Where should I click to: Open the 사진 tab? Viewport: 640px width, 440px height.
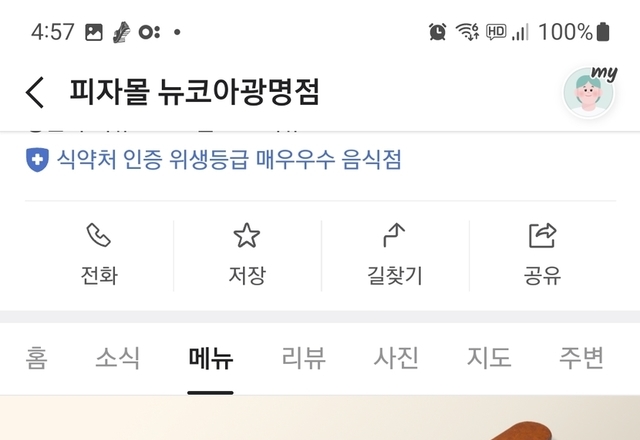pyautogui.click(x=396, y=358)
